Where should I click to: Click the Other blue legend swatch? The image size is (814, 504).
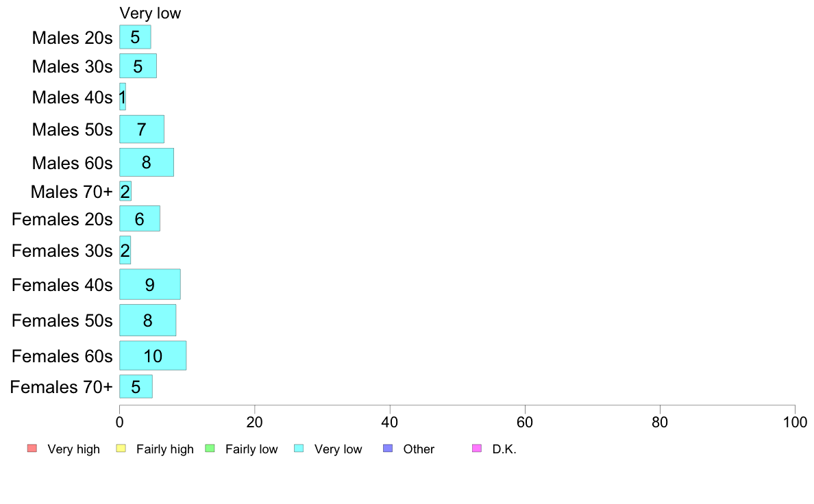(x=388, y=449)
